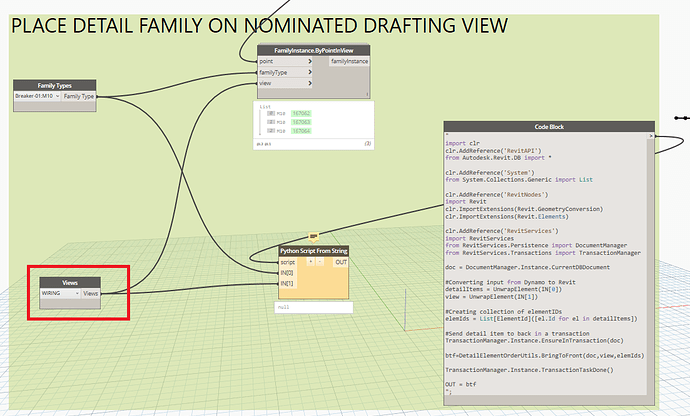Click the '#Creating collection of elementIDs' comment
690x416 pixels.
503,311
